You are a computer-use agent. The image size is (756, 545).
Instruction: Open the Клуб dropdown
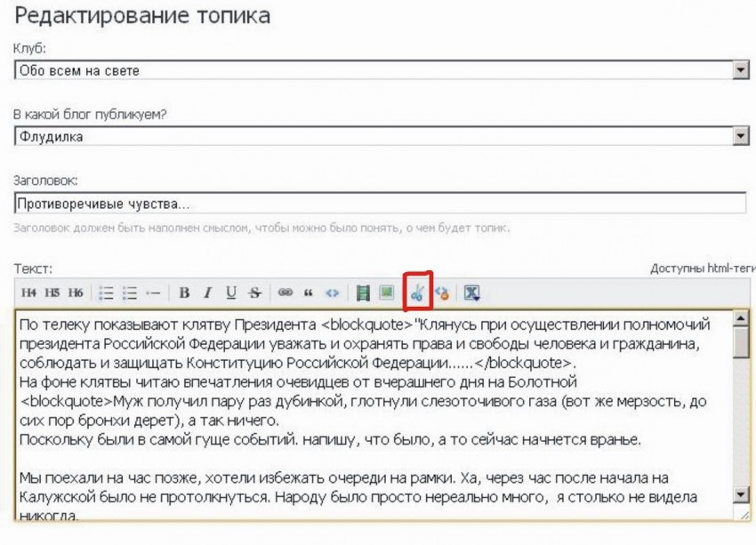pos(740,69)
